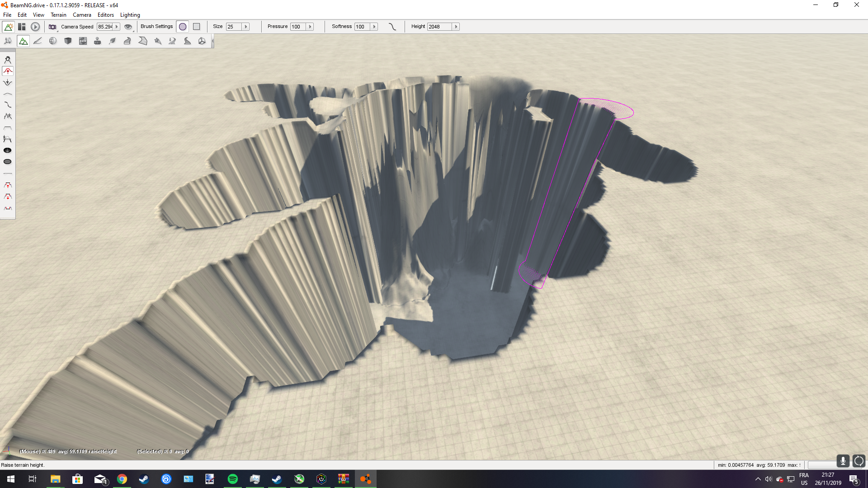
Task: Open the dark cube editor icon
Action: [68, 41]
